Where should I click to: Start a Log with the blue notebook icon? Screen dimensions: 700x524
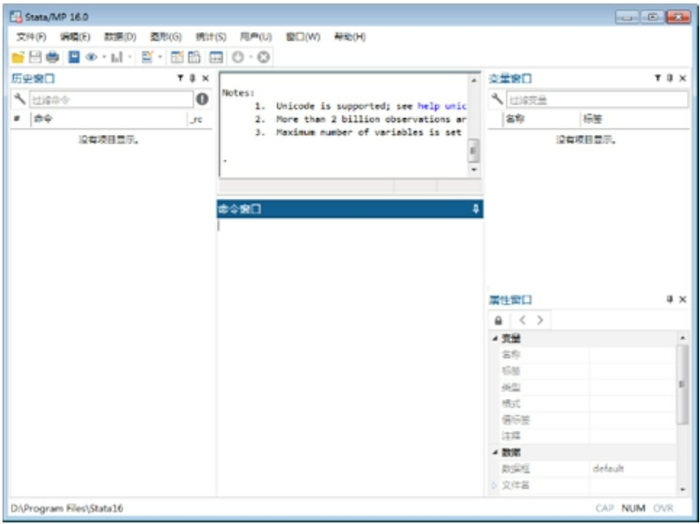(74, 57)
